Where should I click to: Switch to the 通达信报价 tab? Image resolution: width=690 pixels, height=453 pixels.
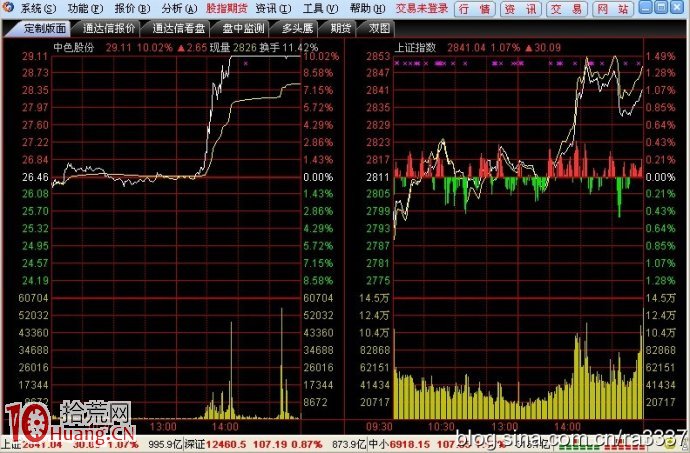[106, 28]
